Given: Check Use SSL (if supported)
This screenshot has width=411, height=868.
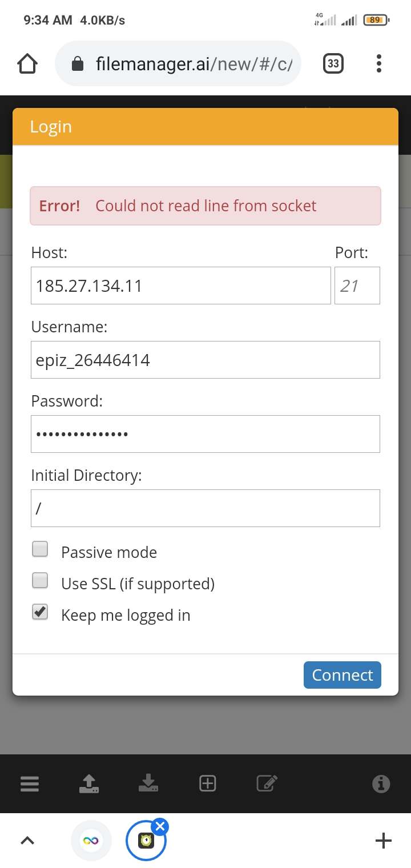Looking at the screenshot, I should (x=40, y=581).
